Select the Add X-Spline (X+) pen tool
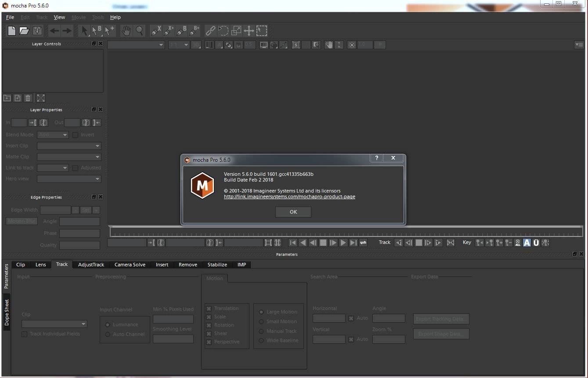588x378 pixels. coord(169,31)
